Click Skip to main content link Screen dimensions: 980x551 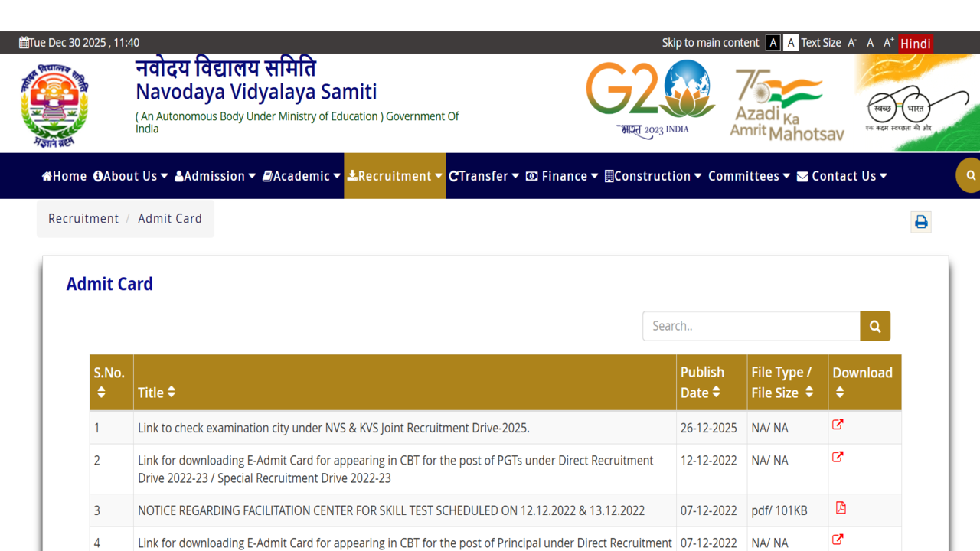tap(710, 43)
